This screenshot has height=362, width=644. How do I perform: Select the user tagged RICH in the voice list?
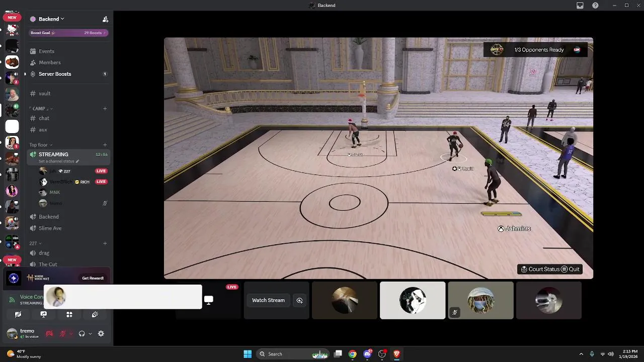[x=73, y=182]
